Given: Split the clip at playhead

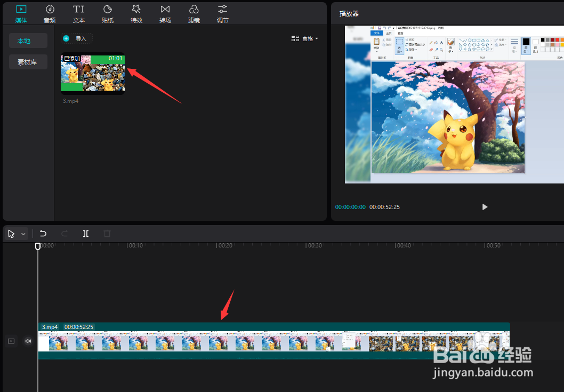Looking at the screenshot, I should [86, 234].
